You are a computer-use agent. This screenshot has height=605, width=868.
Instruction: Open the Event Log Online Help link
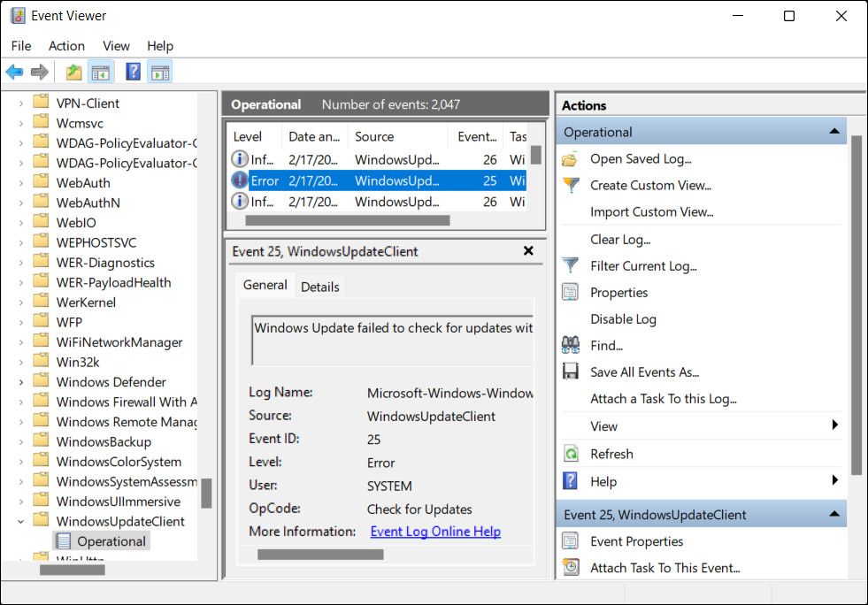[x=435, y=532]
